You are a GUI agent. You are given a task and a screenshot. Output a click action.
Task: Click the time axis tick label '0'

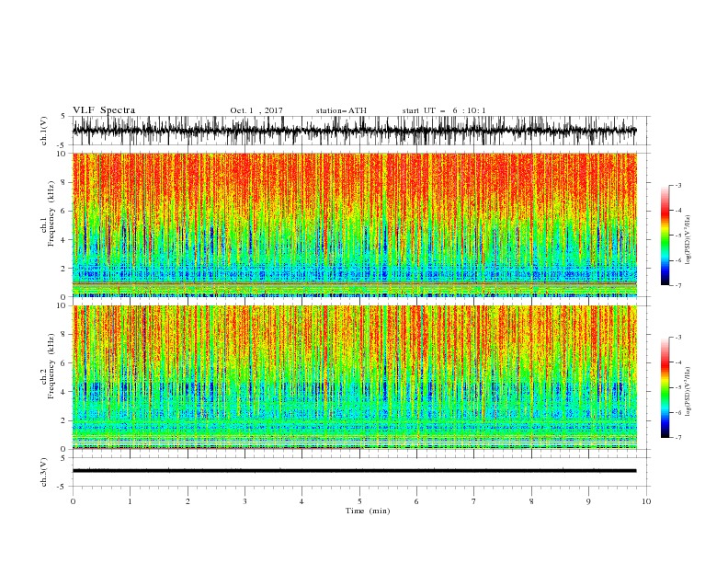73,501
